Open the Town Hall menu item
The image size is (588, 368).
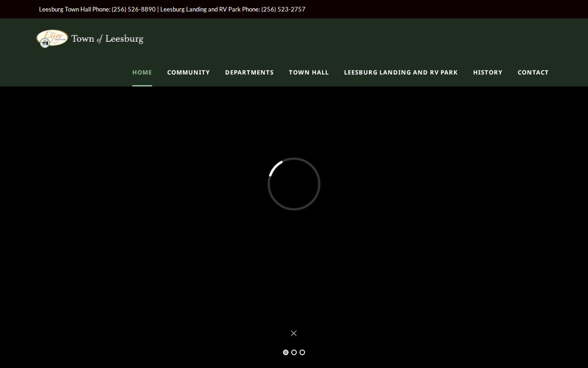[x=309, y=72]
